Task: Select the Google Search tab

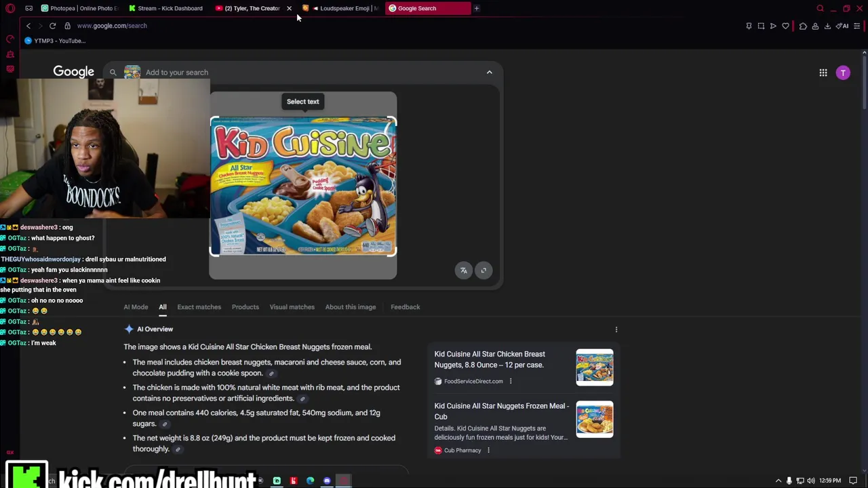Action: 427,8
